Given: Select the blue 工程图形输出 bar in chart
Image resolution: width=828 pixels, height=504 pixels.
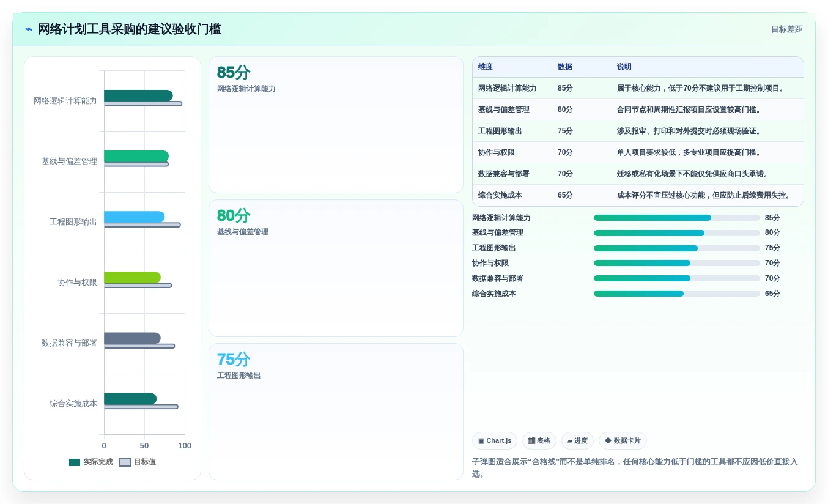Looking at the screenshot, I should click(x=134, y=217).
